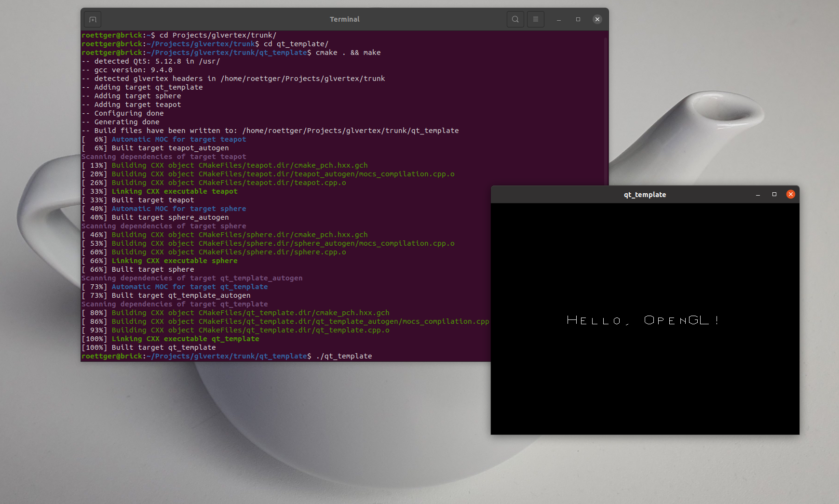839x504 pixels.
Task: Maximize the Terminal window
Action: pos(578,19)
